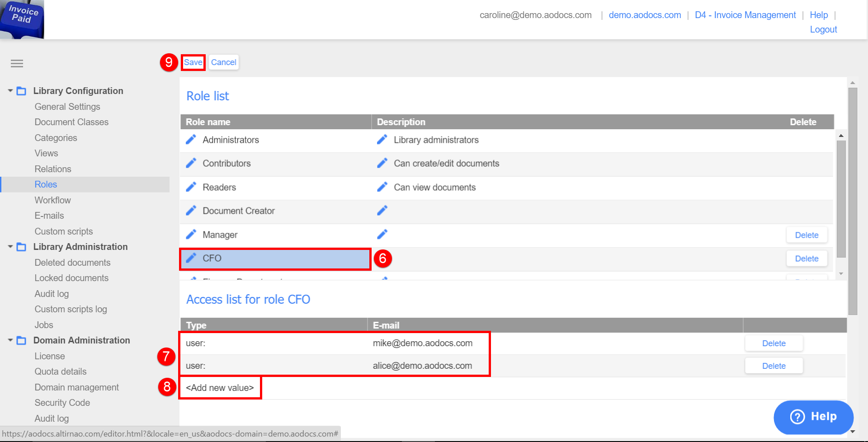Viewport: 868px width, 442px height.
Task: Open Security Code
Action: [x=62, y=403]
